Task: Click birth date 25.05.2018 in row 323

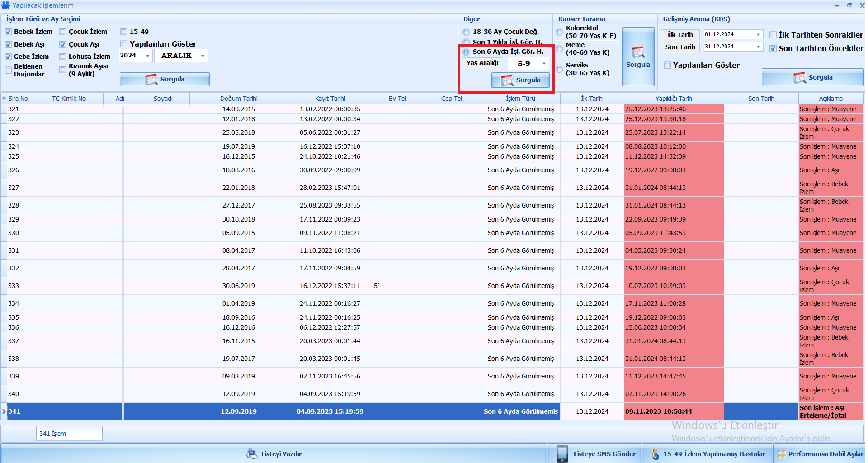Action: 239,132
